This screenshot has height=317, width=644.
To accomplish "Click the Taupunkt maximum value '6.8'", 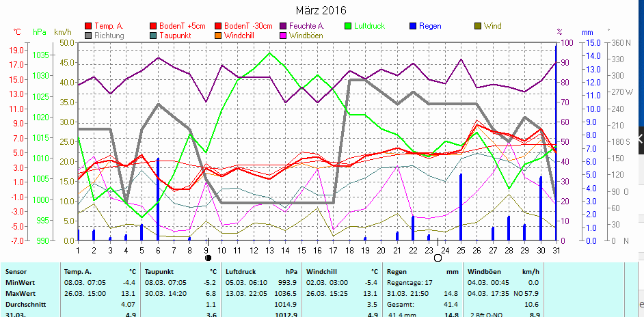I will [x=212, y=294].
